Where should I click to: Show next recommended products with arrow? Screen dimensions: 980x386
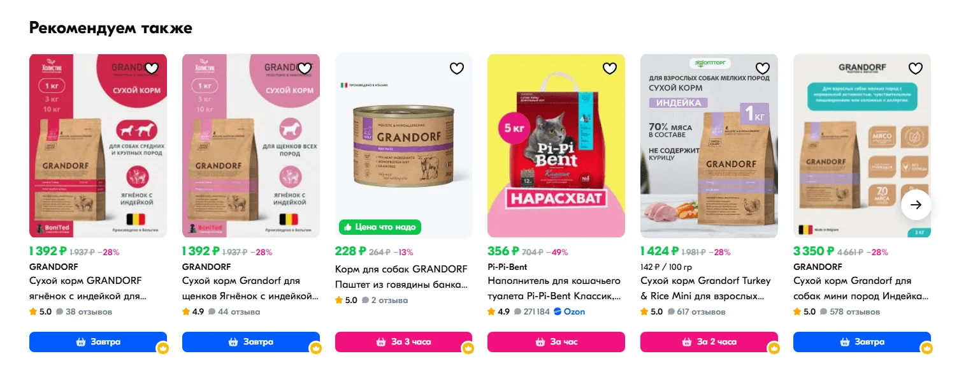916,205
